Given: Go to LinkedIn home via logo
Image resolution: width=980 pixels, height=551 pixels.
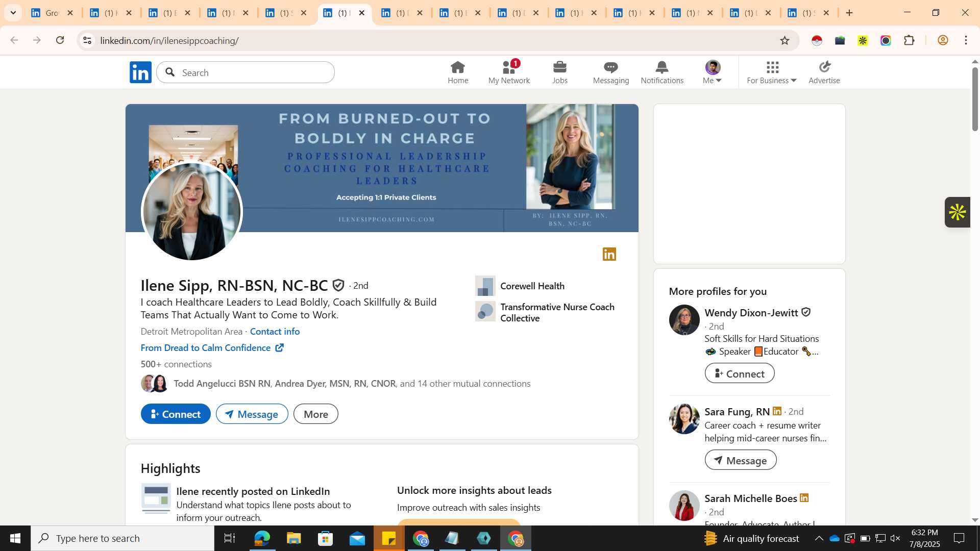Looking at the screenshot, I should pos(140,72).
